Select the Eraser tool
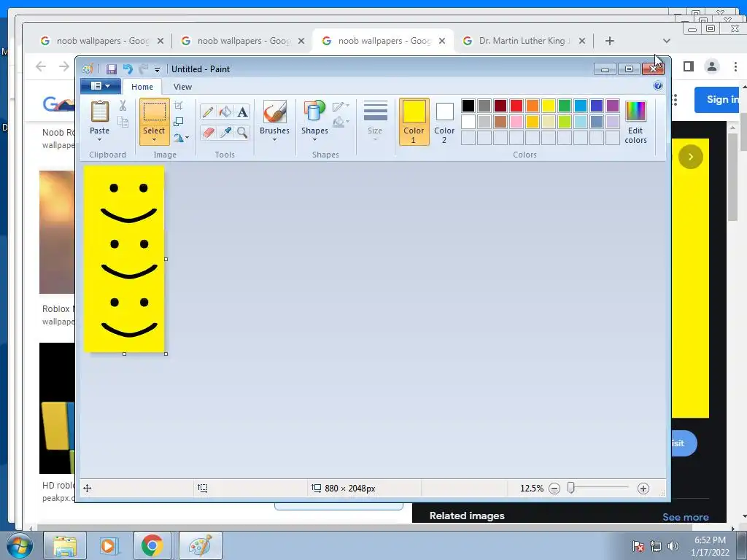The width and height of the screenshot is (747, 560). click(x=208, y=132)
